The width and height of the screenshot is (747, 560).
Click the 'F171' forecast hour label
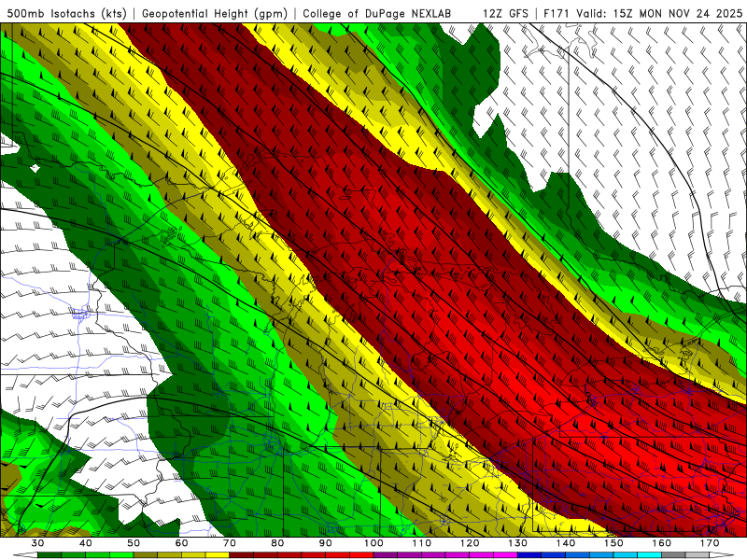click(557, 14)
